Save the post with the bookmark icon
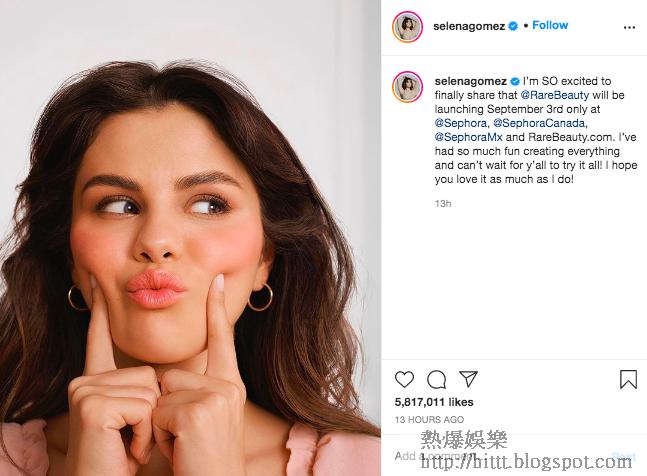The width and height of the screenshot is (647, 476). coord(628,379)
